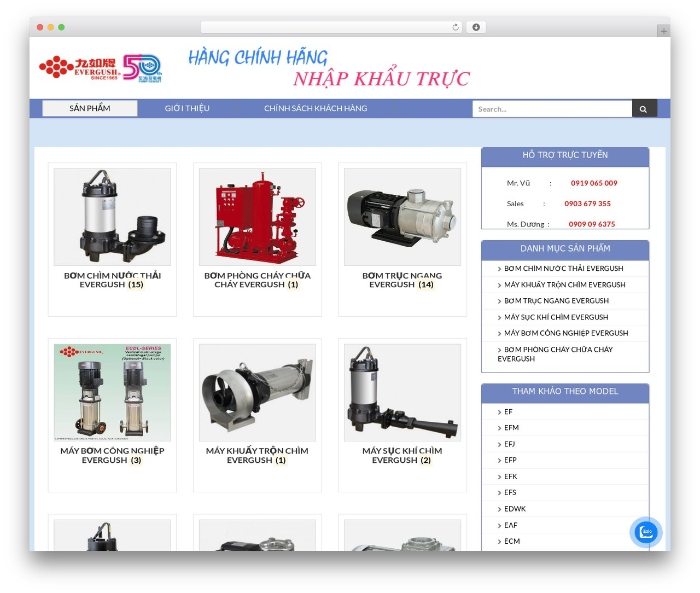Open the Máy khuấy trộn chìm image

click(257, 392)
